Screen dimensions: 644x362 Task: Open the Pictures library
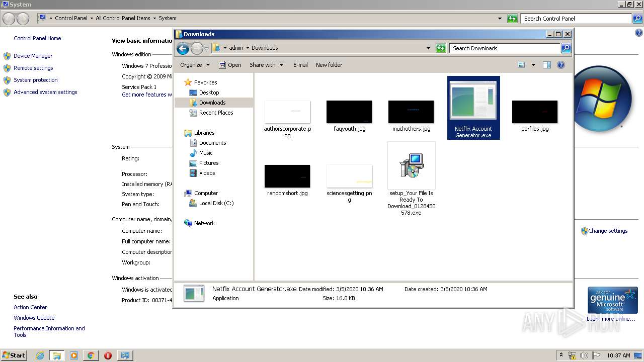[x=204, y=163]
